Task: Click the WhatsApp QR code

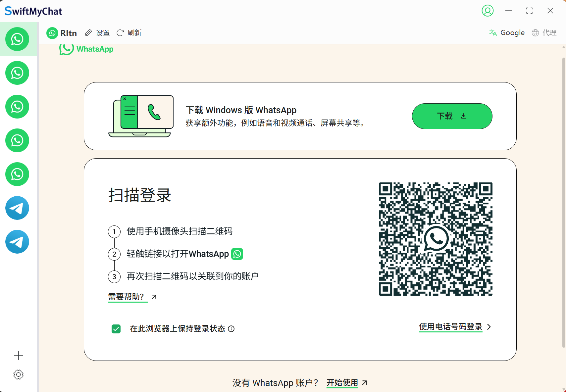Action: tap(436, 239)
